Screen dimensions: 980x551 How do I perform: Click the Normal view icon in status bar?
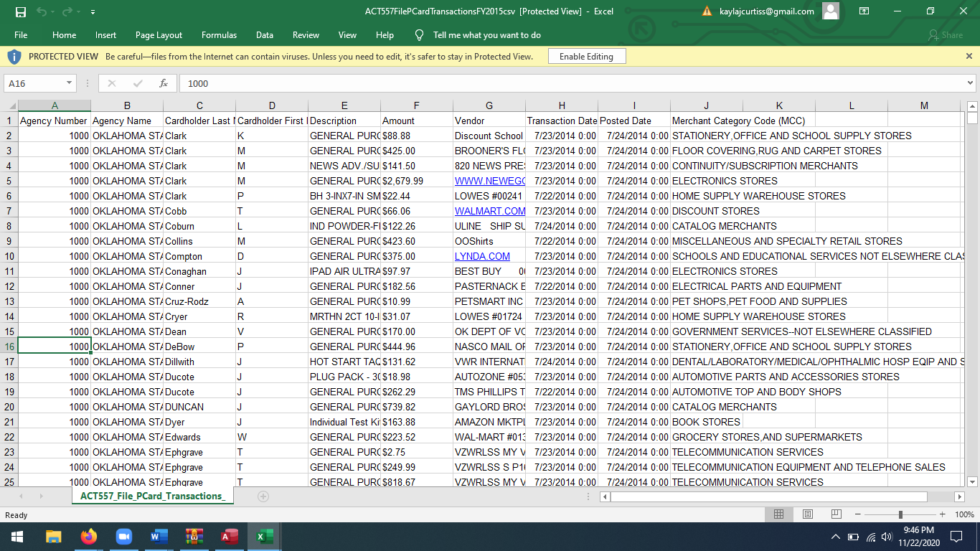coord(779,514)
